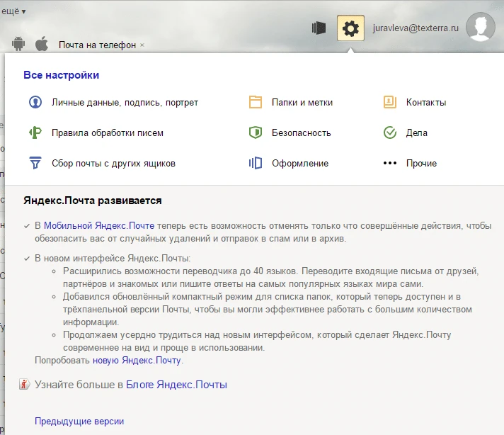Open Все настройки heading link
This screenshot has height=435, width=504.
click(x=61, y=75)
